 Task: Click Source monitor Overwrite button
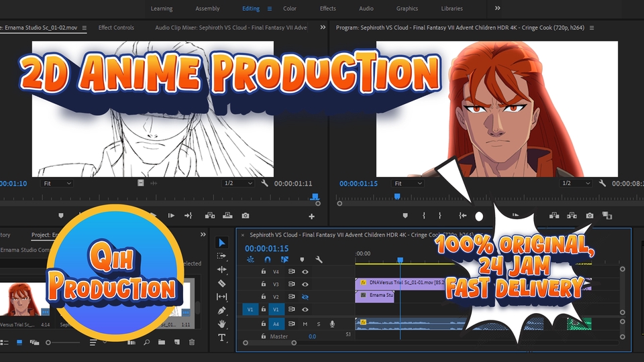(x=227, y=215)
